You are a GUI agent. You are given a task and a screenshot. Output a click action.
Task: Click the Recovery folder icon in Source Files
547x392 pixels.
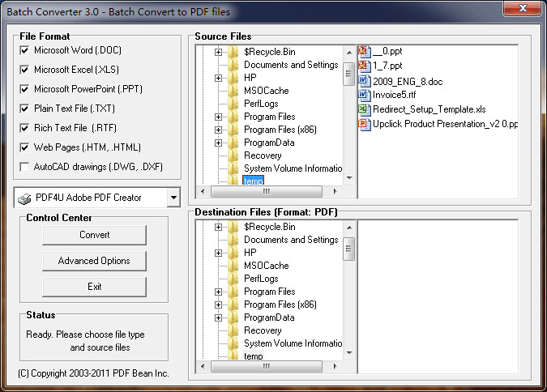coord(233,156)
